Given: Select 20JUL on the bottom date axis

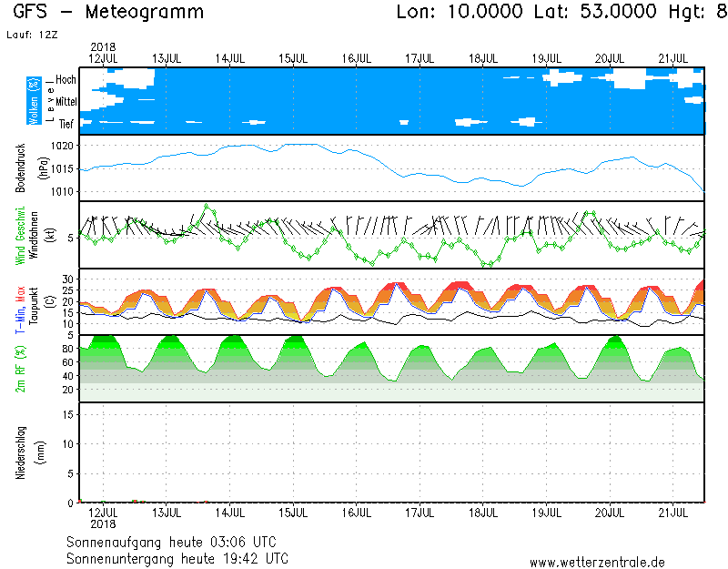Looking at the screenshot, I should (x=609, y=512).
